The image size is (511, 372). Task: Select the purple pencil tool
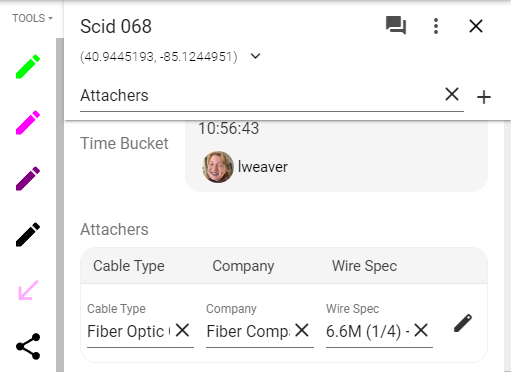pos(28,179)
